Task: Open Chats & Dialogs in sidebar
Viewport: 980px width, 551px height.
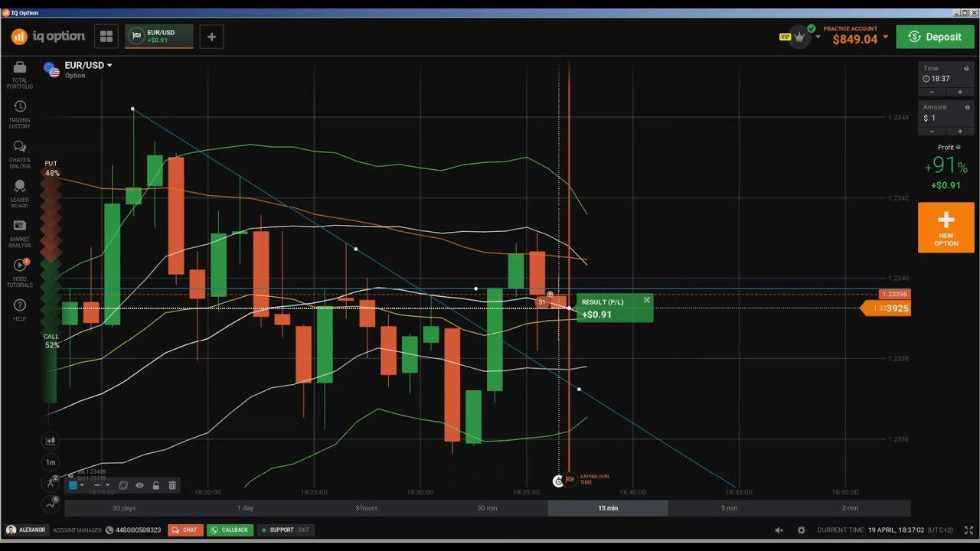Action: click(x=20, y=146)
